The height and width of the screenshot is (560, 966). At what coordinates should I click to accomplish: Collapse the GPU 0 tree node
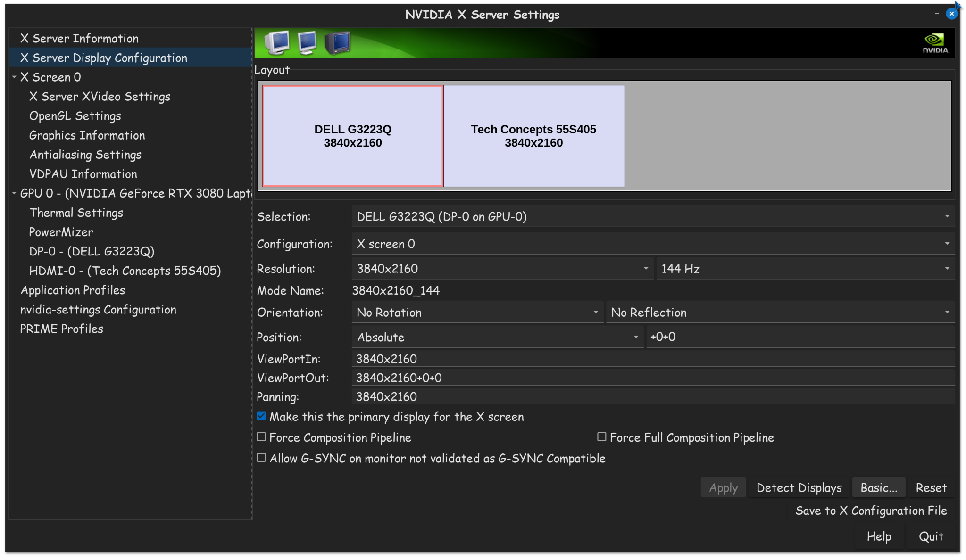click(14, 193)
